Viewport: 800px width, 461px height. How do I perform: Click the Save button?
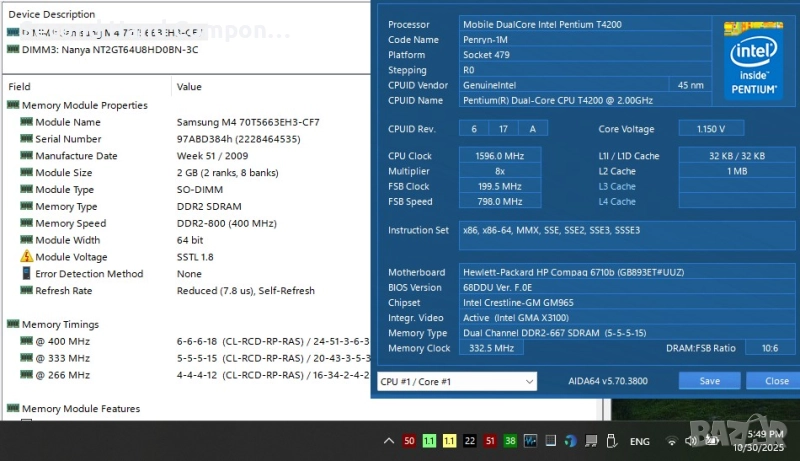(709, 381)
